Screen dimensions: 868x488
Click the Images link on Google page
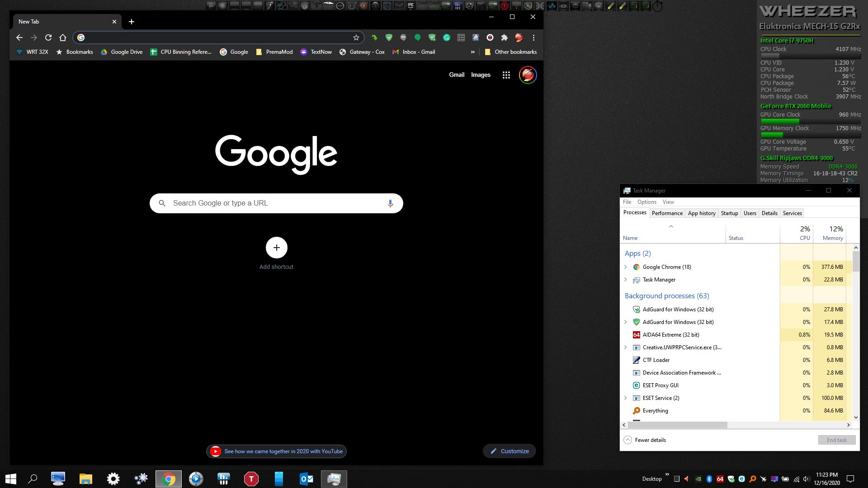coord(481,75)
